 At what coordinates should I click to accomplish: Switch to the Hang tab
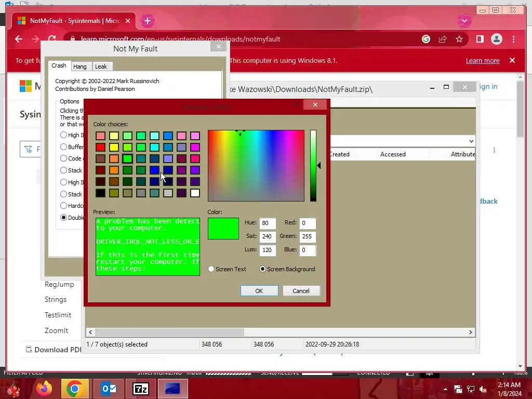tap(80, 66)
